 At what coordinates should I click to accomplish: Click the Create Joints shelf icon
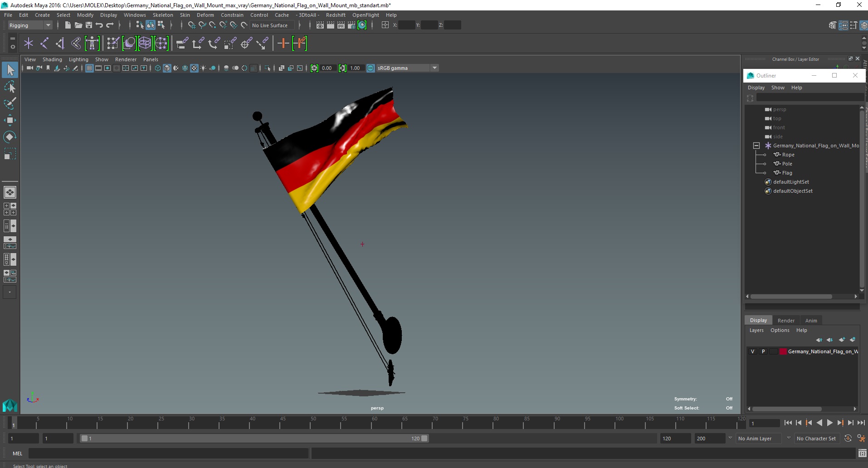44,44
